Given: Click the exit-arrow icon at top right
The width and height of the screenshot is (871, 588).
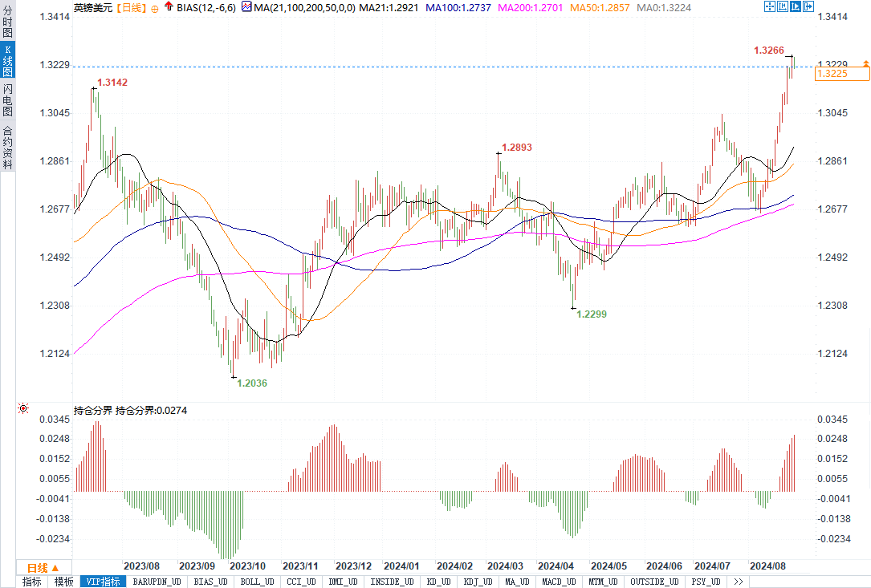Looking at the screenshot, I should coord(808,6).
